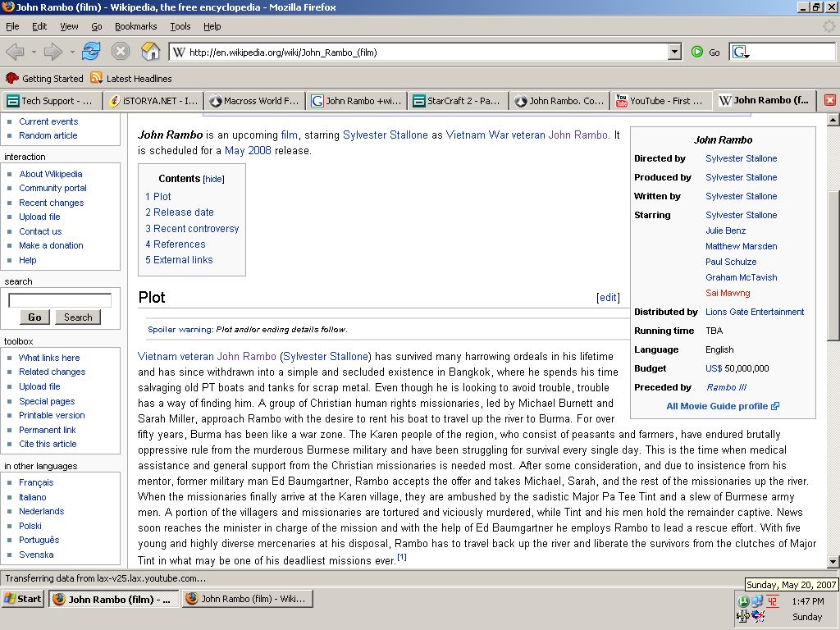Click the system clock showing 1:47 PM
840x630 pixels.
[807, 601]
